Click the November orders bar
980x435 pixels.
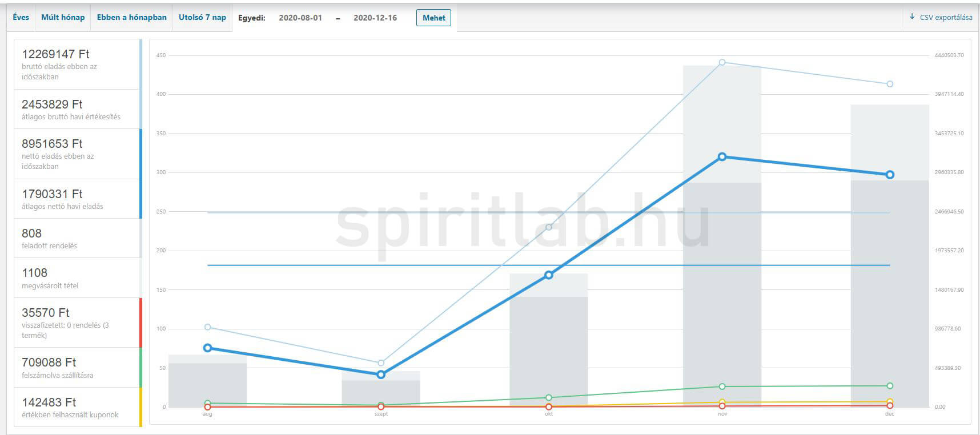tap(722, 295)
